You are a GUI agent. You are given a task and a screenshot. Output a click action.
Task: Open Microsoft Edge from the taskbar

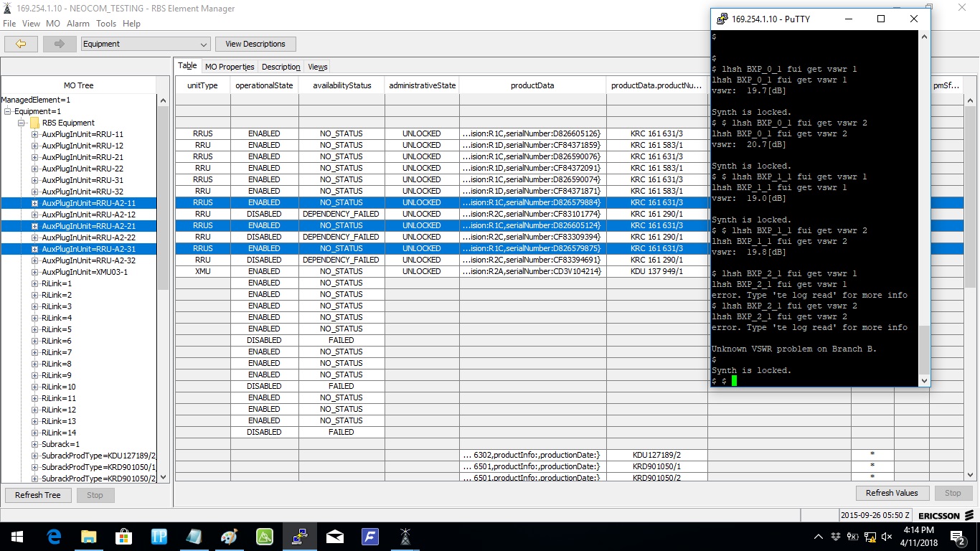click(54, 536)
